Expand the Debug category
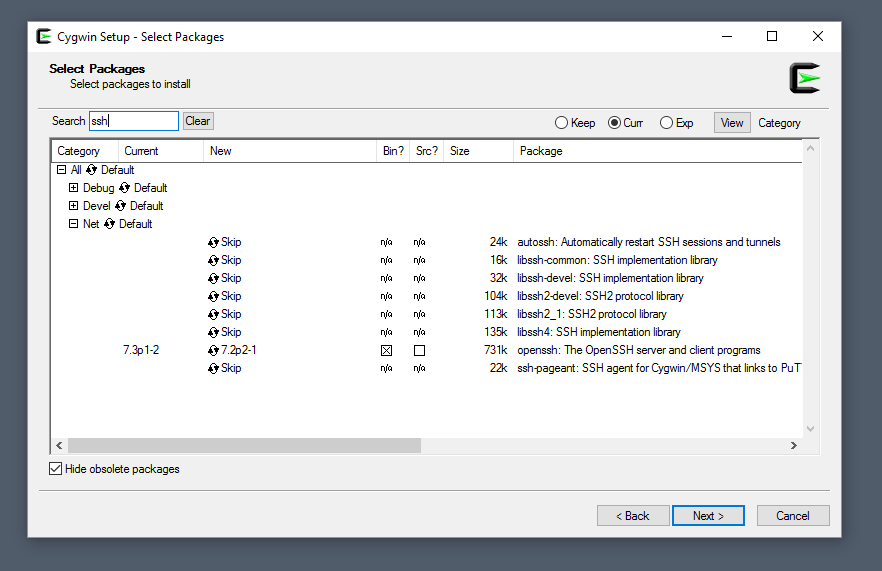882x571 pixels. pos(74,187)
